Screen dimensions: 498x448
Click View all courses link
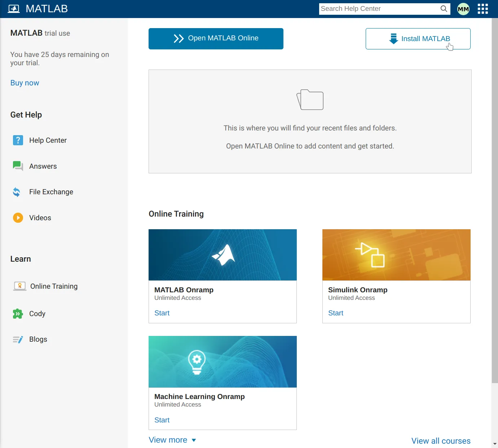point(441,441)
